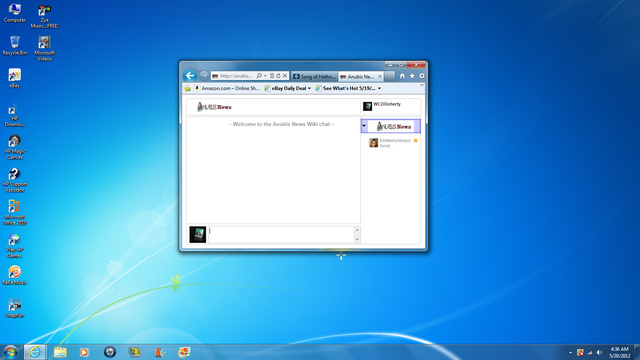
Task: Switch to the Song of Hatho... tab
Action: tap(314, 76)
